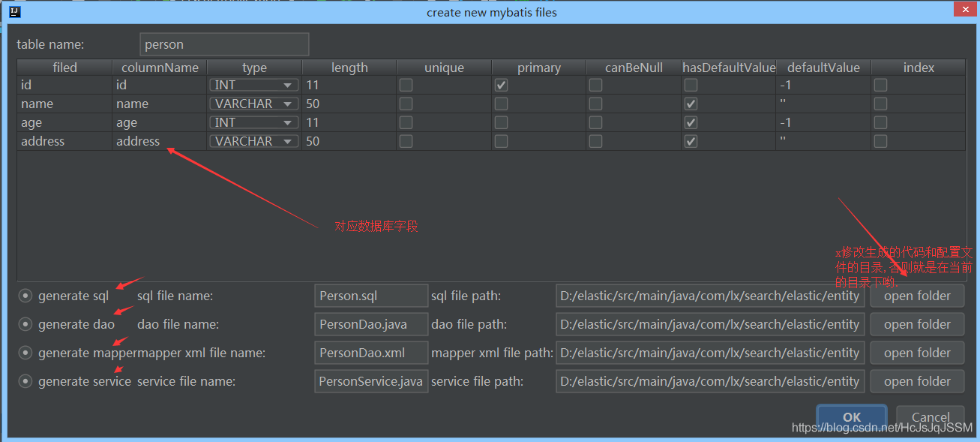
Task: Open folder for the sql file path
Action: click(x=916, y=296)
